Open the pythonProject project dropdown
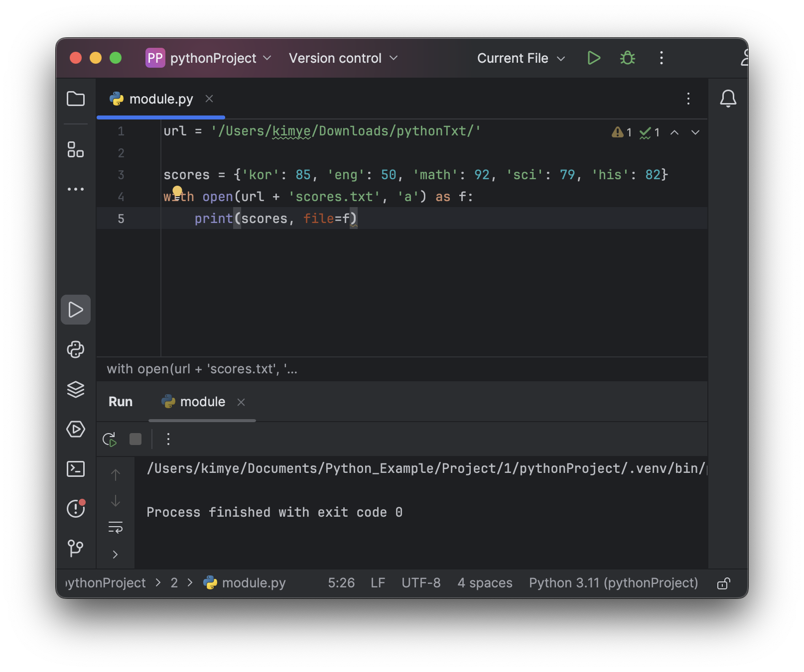This screenshot has width=804, height=672. pyautogui.click(x=209, y=58)
